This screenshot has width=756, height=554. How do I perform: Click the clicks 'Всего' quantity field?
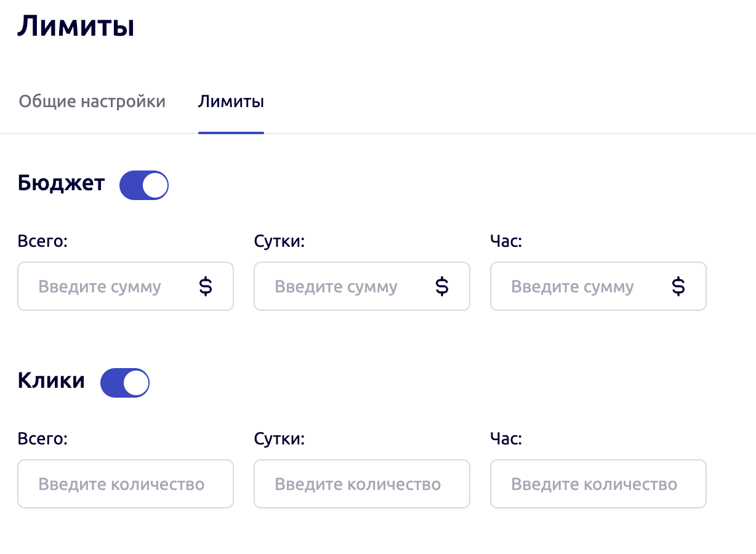pos(126,484)
